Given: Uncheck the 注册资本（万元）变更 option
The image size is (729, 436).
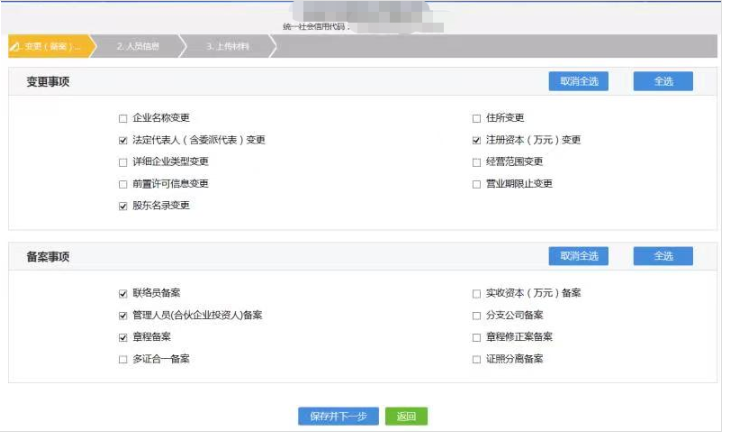Looking at the screenshot, I should (x=477, y=140).
